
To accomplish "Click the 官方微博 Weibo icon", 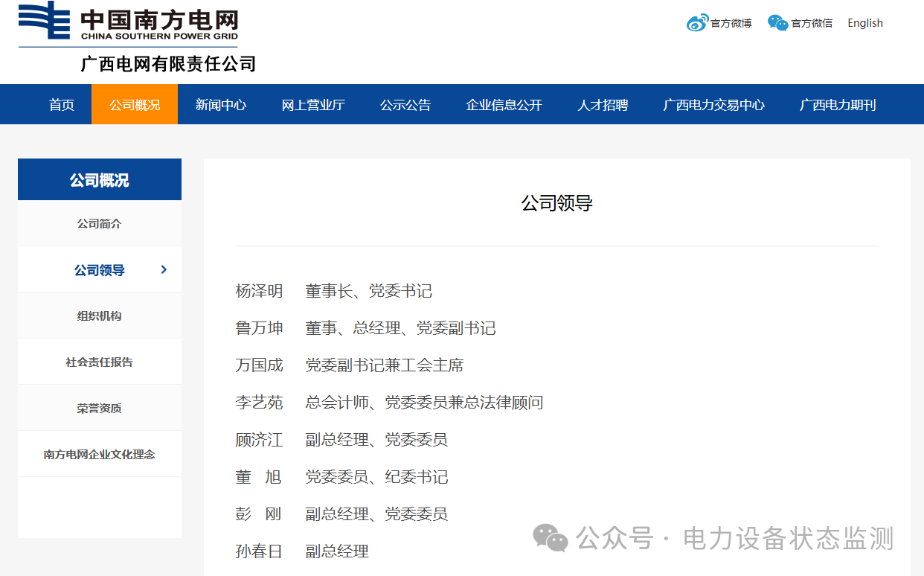I will click(696, 22).
